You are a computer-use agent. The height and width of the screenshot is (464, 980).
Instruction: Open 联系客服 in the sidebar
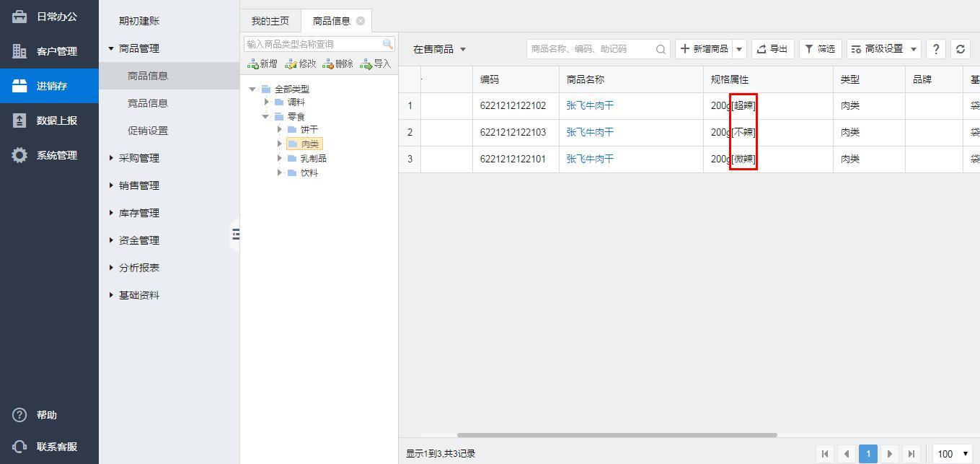click(49, 447)
